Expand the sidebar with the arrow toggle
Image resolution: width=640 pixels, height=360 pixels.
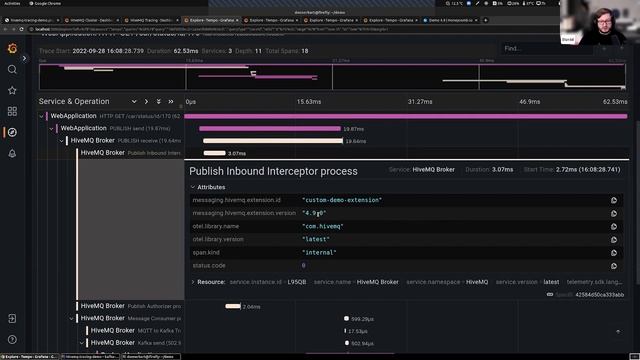coord(24,58)
